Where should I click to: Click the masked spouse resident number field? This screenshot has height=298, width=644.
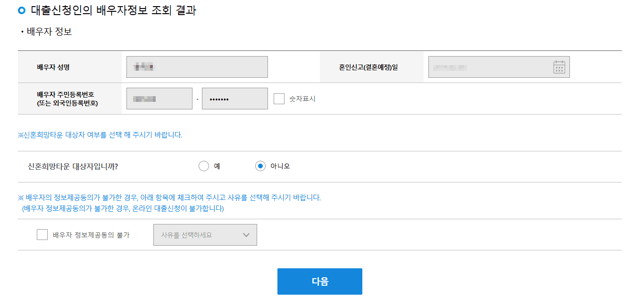[159, 98]
